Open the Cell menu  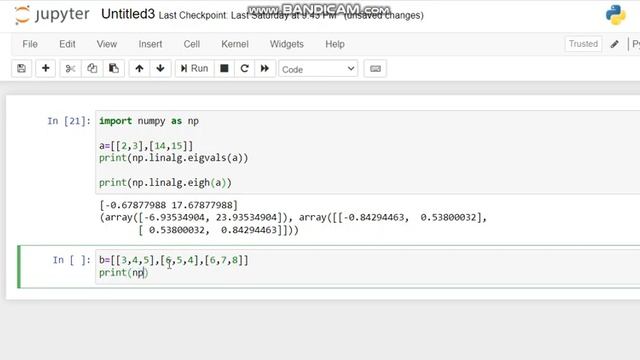[x=191, y=44]
